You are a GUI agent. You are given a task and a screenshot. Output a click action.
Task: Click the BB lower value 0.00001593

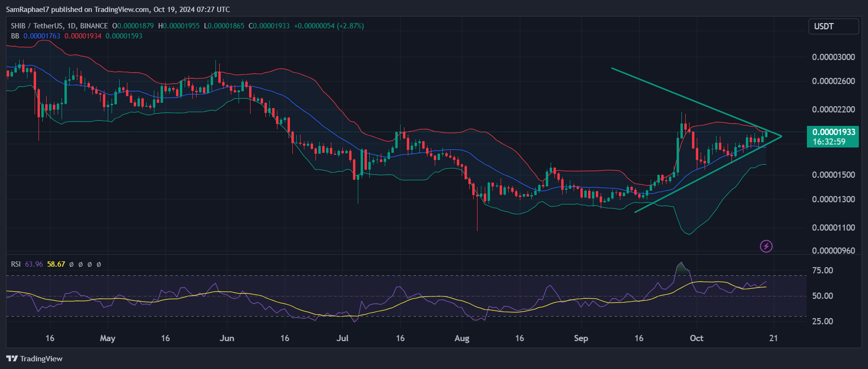pos(124,36)
